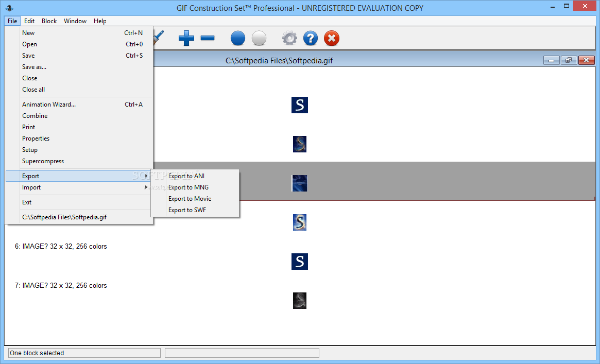This screenshot has width=600, height=364.
Task: Click the red X exit toolbar icon
Action: coord(331,38)
